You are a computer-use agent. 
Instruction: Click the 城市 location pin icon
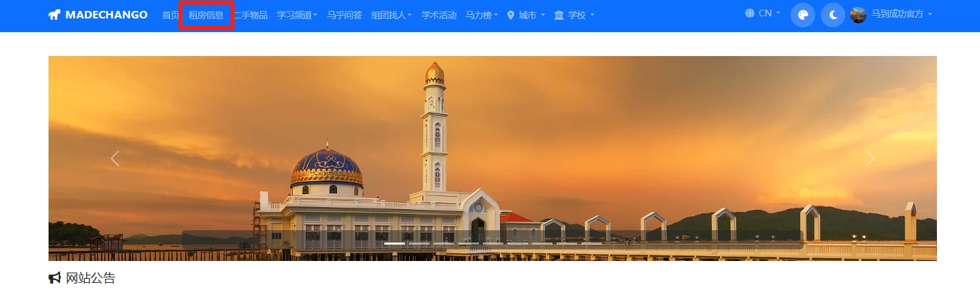click(511, 15)
